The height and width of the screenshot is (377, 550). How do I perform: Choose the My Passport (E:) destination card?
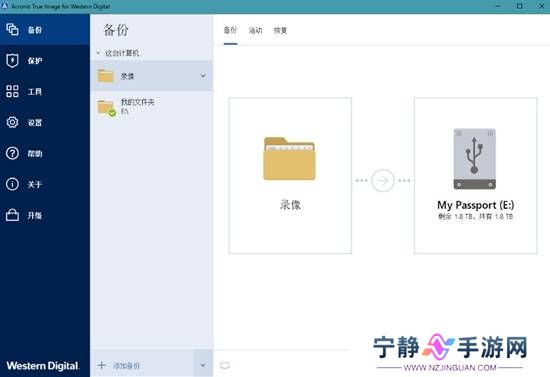pos(475,175)
